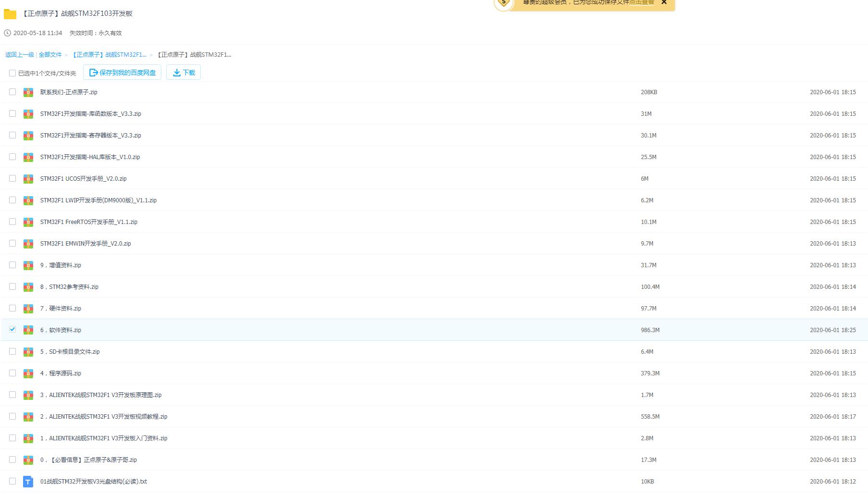The width and height of the screenshot is (868, 497).
Task: Close the yellow save-success notification
Action: click(x=664, y=2)
